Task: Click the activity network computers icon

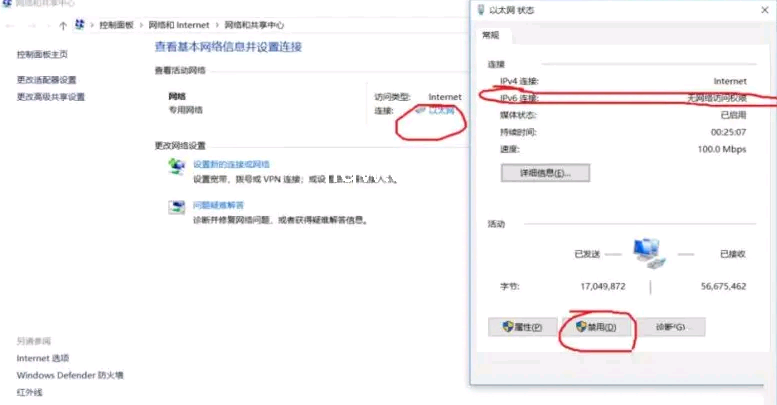Action: pos(650,252)
